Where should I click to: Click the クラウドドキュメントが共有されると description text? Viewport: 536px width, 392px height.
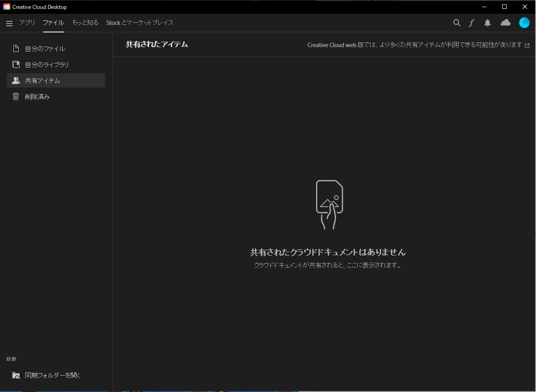[328, 265]
